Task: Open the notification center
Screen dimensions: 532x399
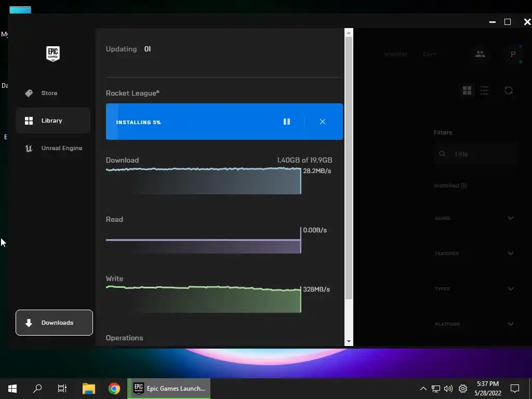Action: coord(515,389)
